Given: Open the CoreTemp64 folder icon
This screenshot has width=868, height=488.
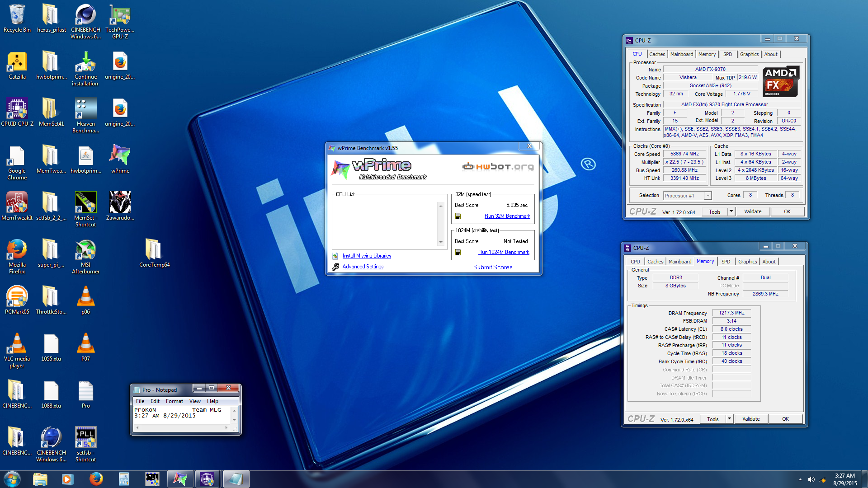Looking at the screenshot, I should [x=154, y=253].
